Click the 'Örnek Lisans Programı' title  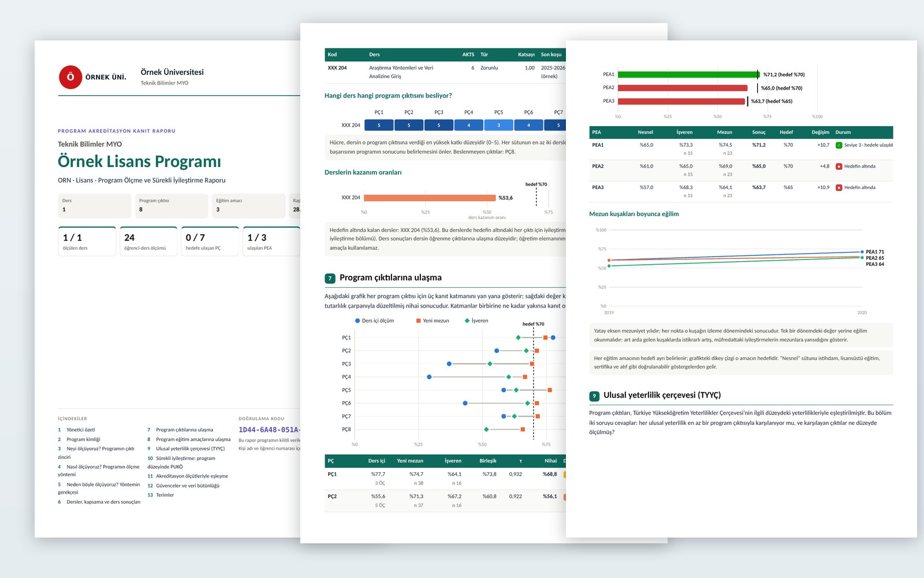pos(139,161)
